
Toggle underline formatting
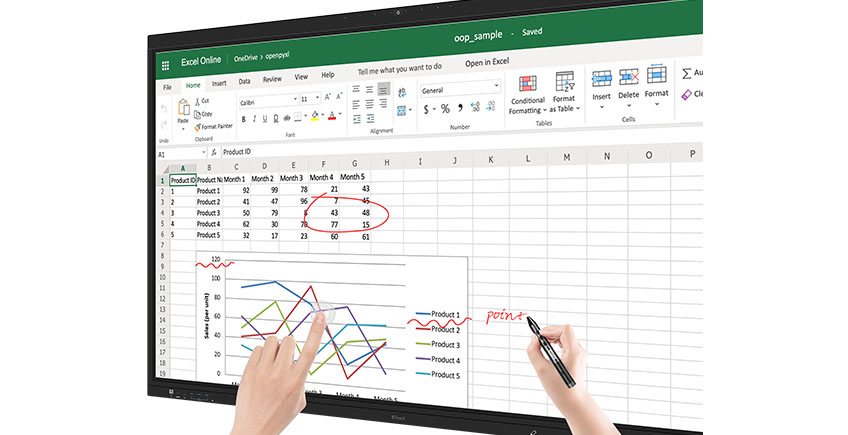tap(266, 118)
